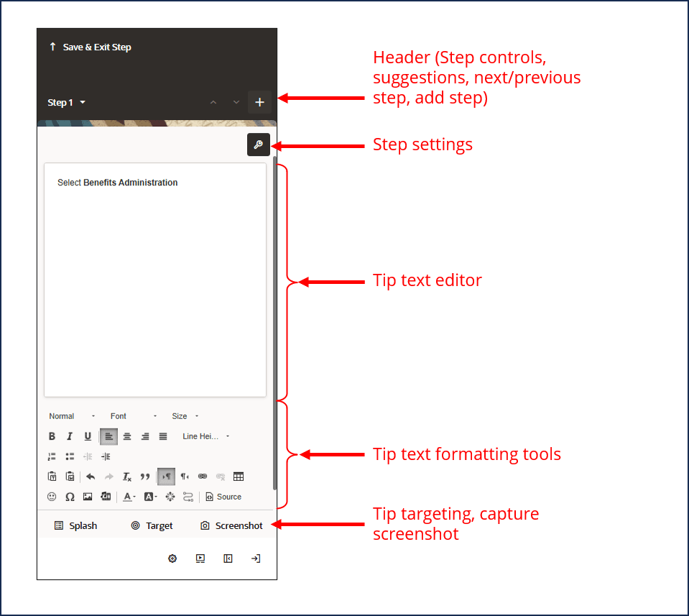Toggle bold formatting
Screen dimensions: 689x616
tap(51, 436)
